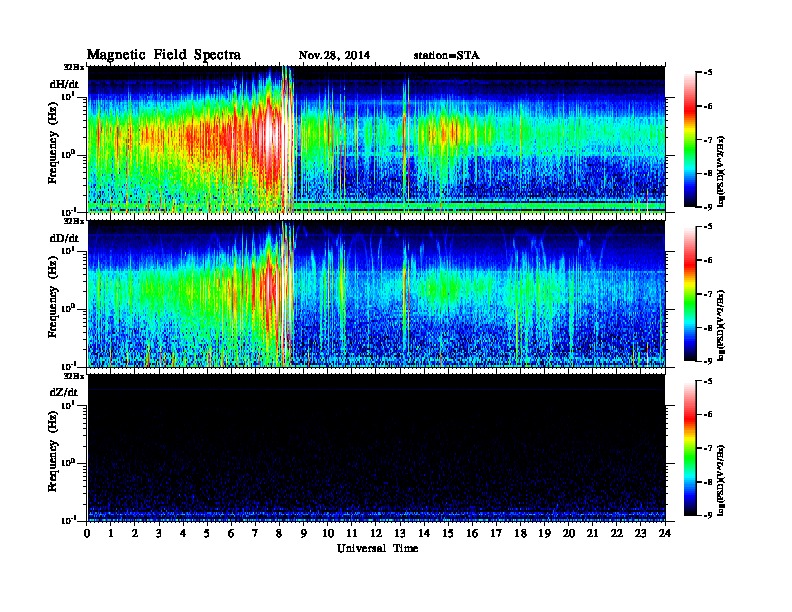The width and height of the screenshot is (792, 612).
Task: Click the 10^-1 frequency tick of dZ/dt panel
Action: click(x=68, y=520)
